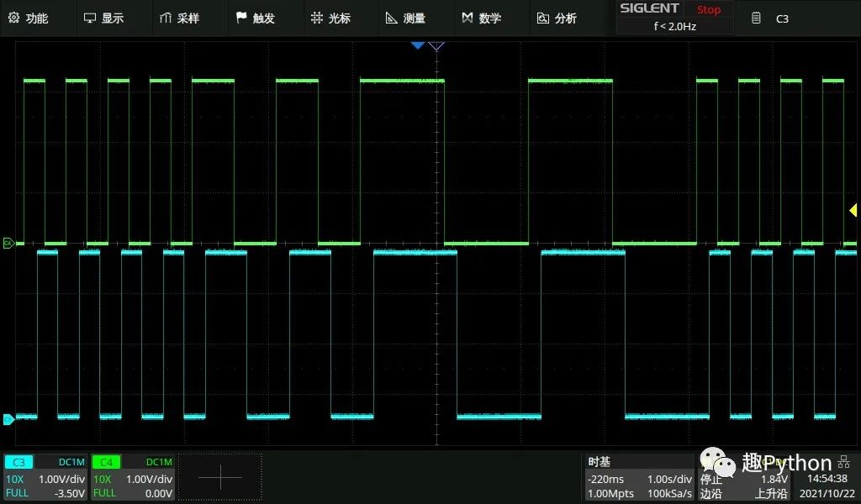This screenshot has height=504, width=861.
Task: Select the hollow trigger position marker
Action: pyautogui.click(x=436, y=45)
